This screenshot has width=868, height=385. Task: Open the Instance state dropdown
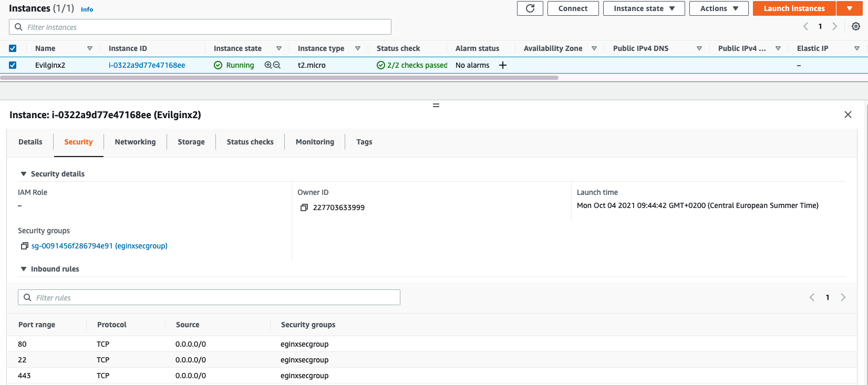644,8
